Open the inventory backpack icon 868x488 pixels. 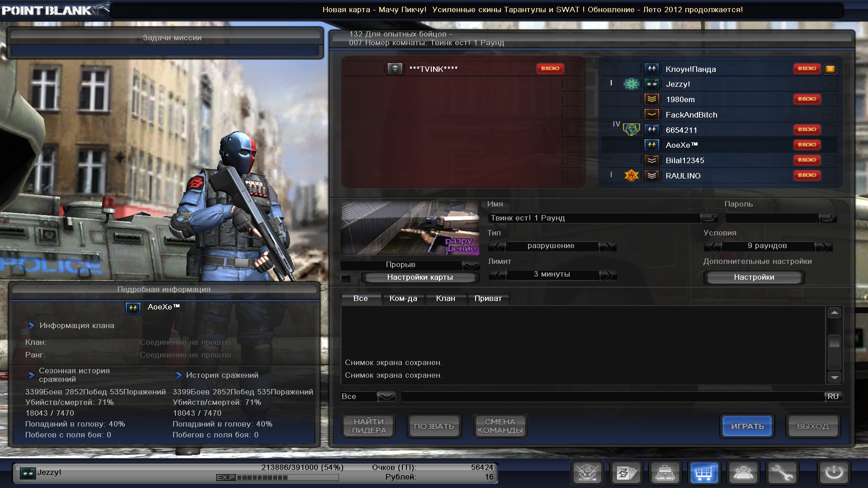coord(665,473)
